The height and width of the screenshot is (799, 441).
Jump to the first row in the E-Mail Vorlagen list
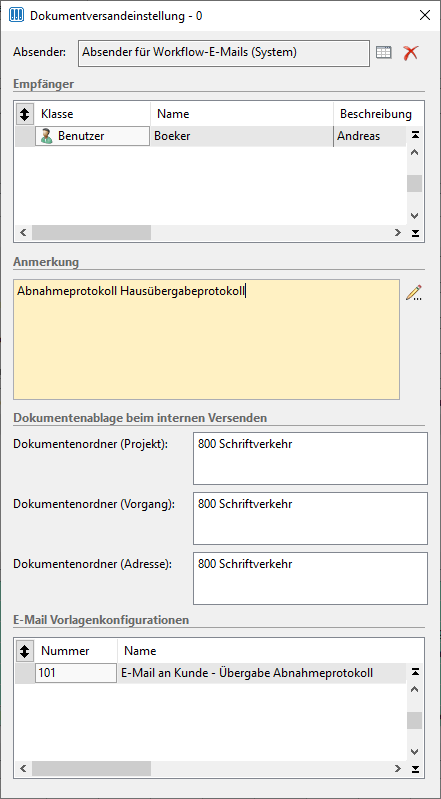tap(415, 672)
